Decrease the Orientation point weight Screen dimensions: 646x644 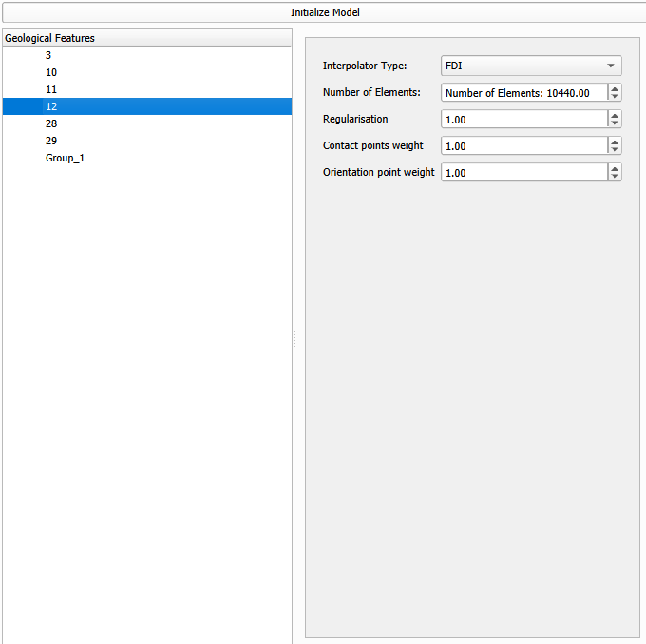click(615, 177)
